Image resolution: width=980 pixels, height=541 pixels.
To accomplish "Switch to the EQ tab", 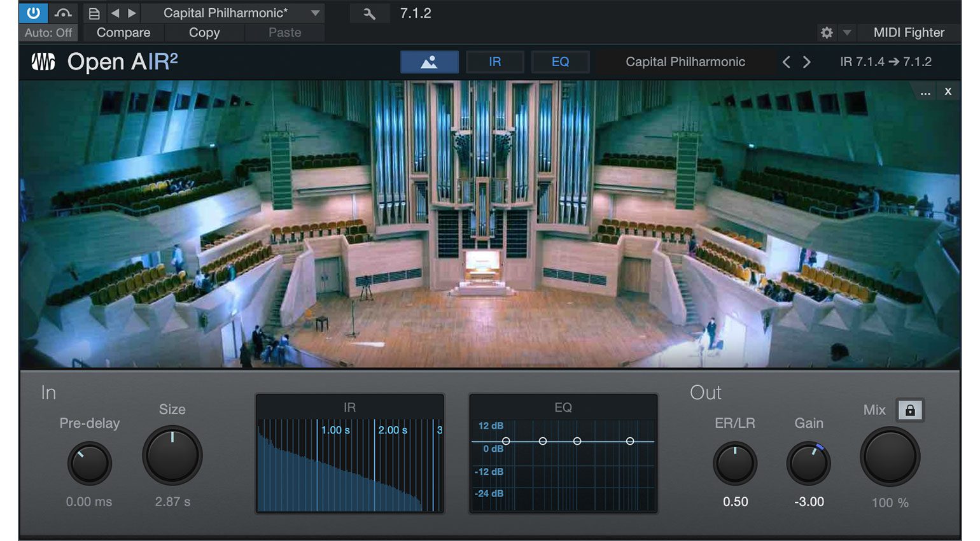I will (x=561, y=62).
